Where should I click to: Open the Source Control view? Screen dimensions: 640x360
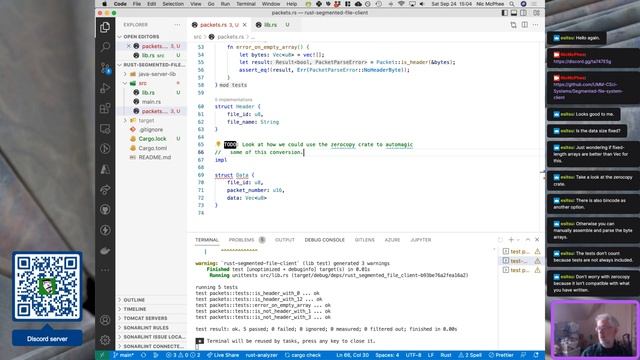(105, 68)
